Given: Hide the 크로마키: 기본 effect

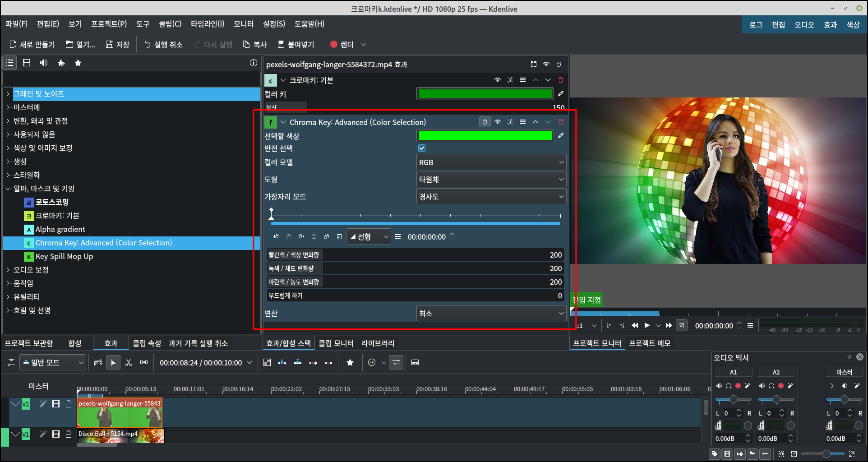Looking at the screenshot, I should 498,80.
